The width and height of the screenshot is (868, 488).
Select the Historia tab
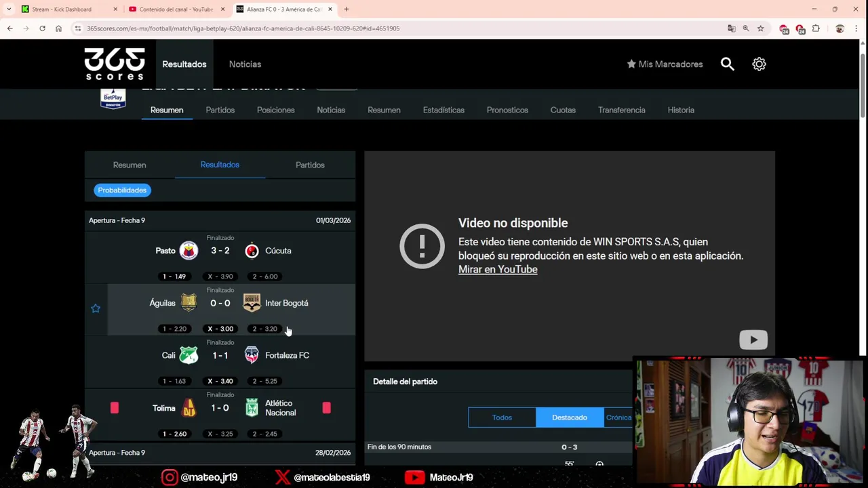tap(681, 110)
